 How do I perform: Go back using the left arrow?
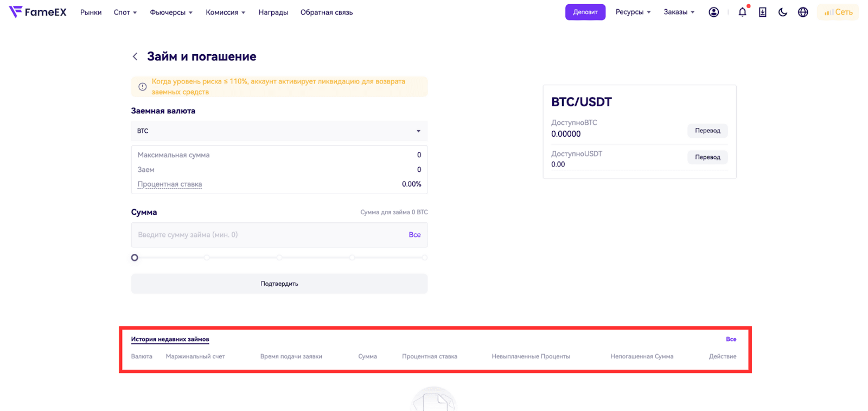point(135,56)
